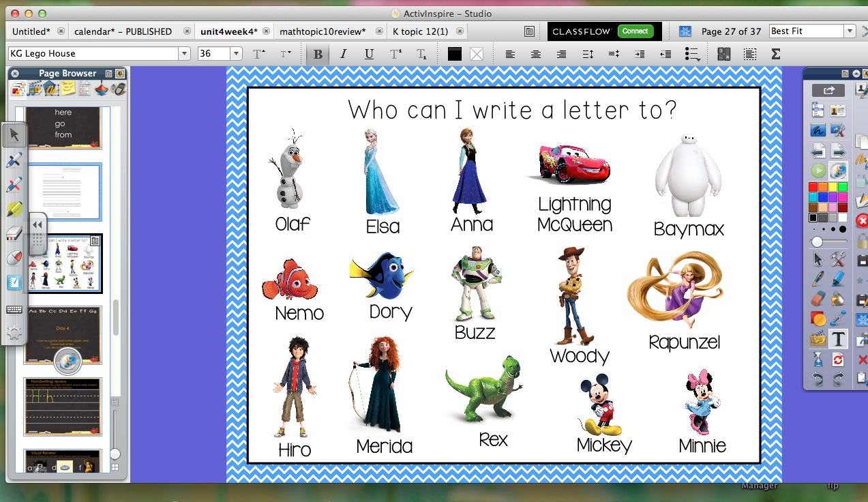Open the Property Browser icon
Viewport: 868px width, 502px height.
(85, 88)
